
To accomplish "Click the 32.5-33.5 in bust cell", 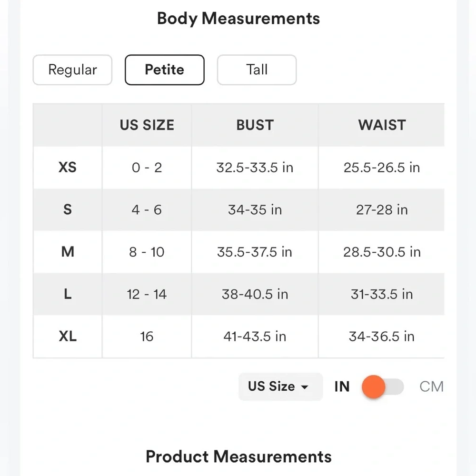I will 255,168.
